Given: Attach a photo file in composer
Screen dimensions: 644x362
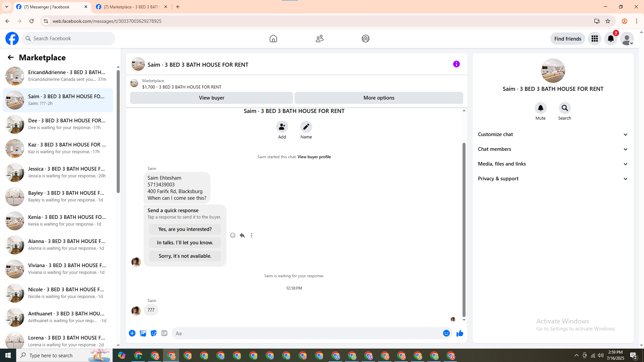Looking at the screenshot, I should click(143, 333).
